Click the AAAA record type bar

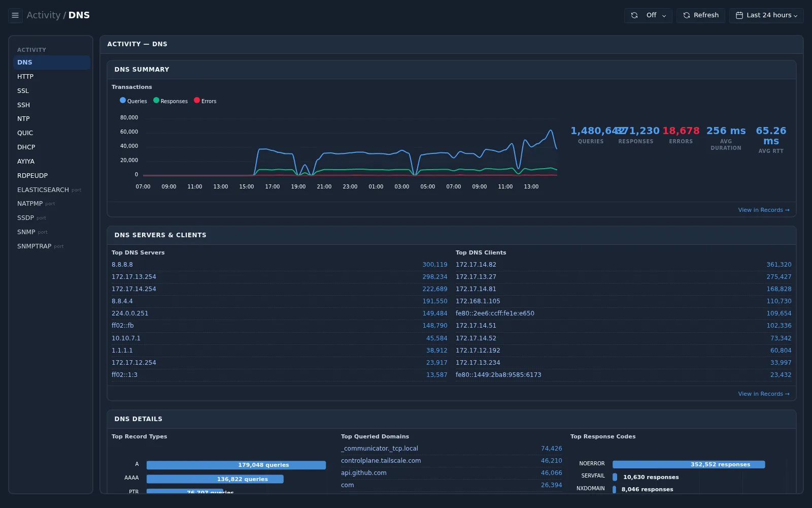215,479
